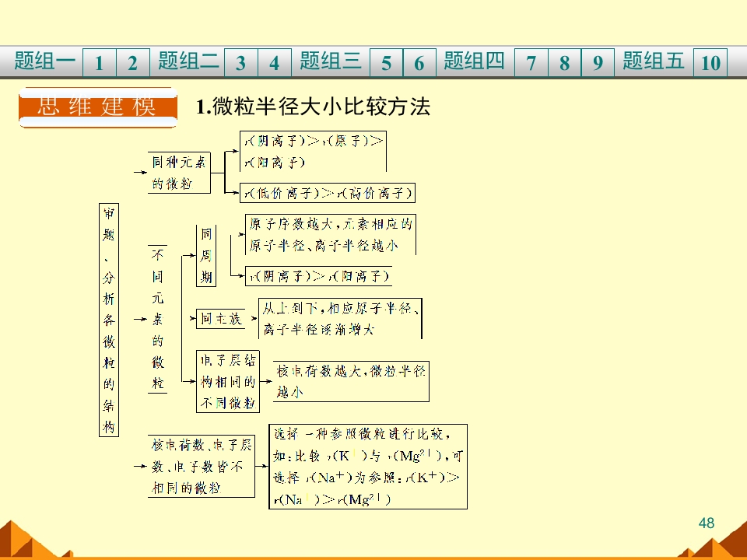
Task: Jump to question 10
Action: click(x=710, y=62)
